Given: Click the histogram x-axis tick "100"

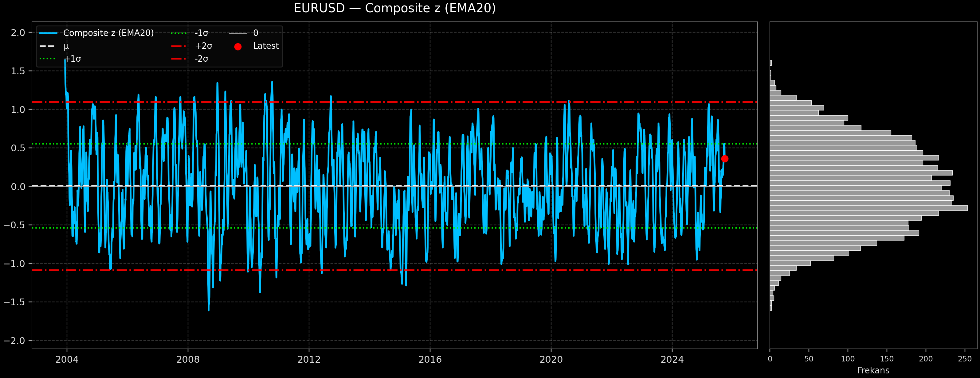Looking at the screenshot, I should tap(848, 359).
